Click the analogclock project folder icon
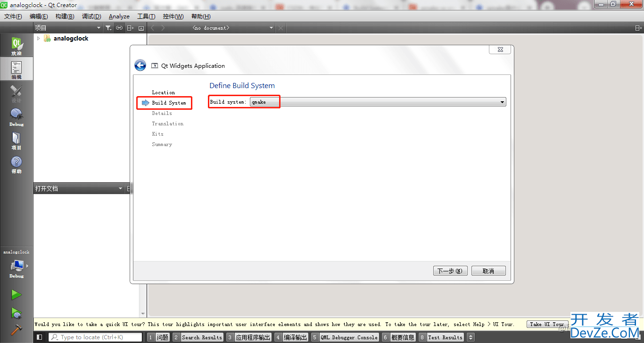The height and width of the screenshot is (343, 644). [x=47, y=38]
